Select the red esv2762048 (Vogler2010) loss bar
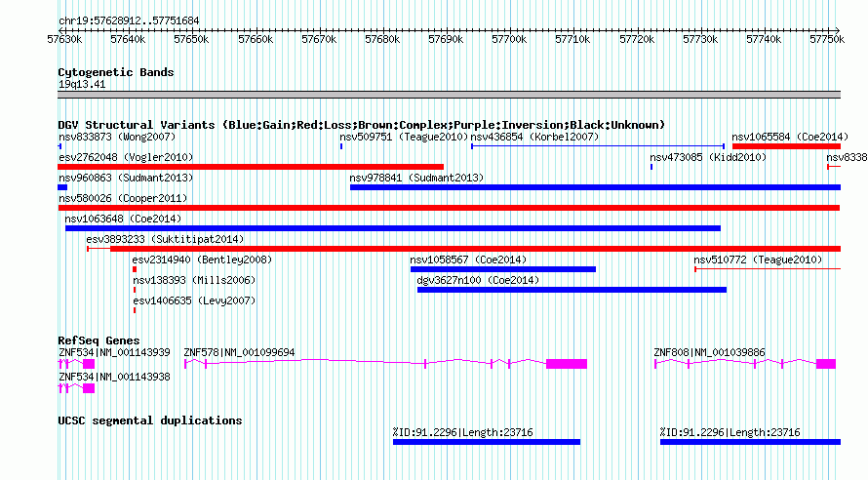The image size is (868, 480). [251, 167]
